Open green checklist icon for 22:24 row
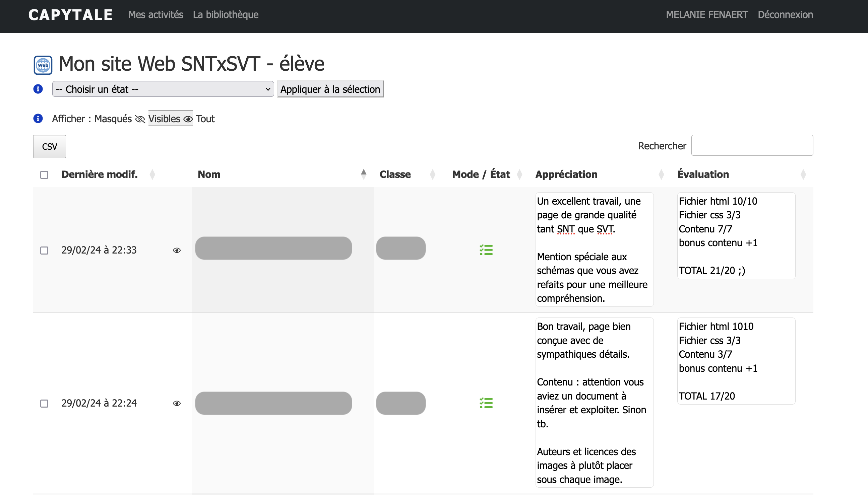This screenshot has width=868, height=495. click(x=486, y=403)
